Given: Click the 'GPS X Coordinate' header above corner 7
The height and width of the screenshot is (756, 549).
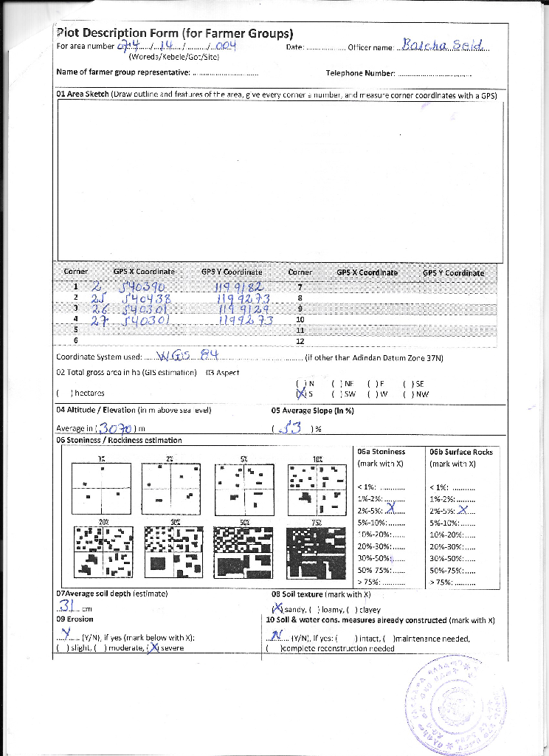Looking at the screenshot, I should 367,272.
